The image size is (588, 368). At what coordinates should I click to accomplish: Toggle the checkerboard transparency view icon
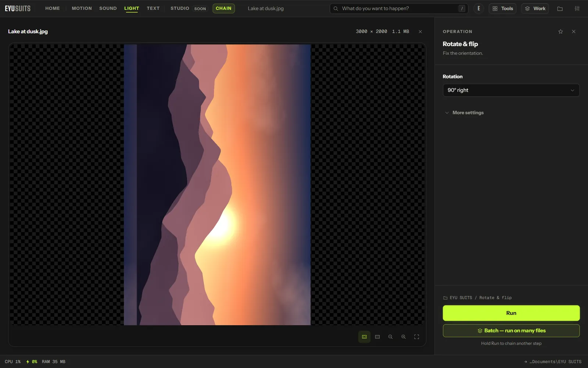click(364, 337)
